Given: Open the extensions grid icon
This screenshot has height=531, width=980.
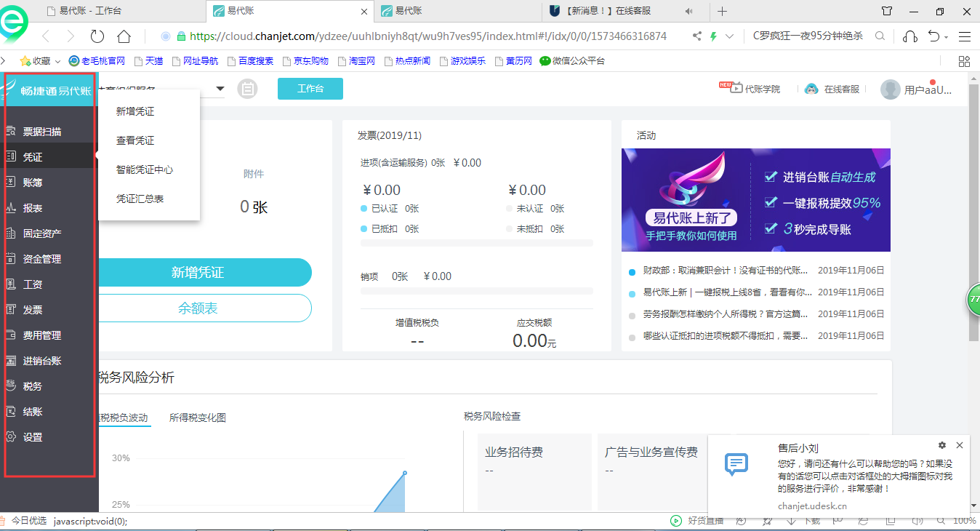Looking at the screenshot, I should tap(965, 61).
